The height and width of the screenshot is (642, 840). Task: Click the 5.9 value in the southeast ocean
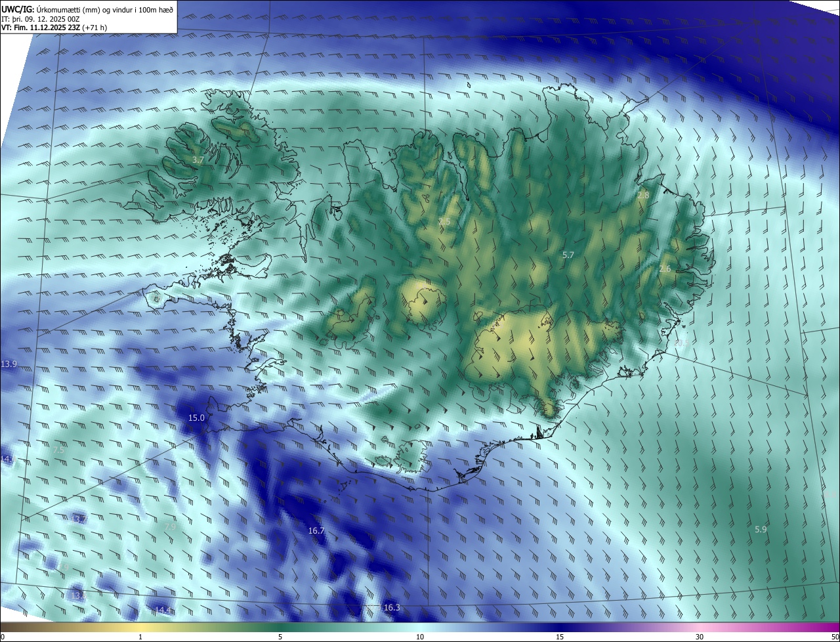click(761, 529)
